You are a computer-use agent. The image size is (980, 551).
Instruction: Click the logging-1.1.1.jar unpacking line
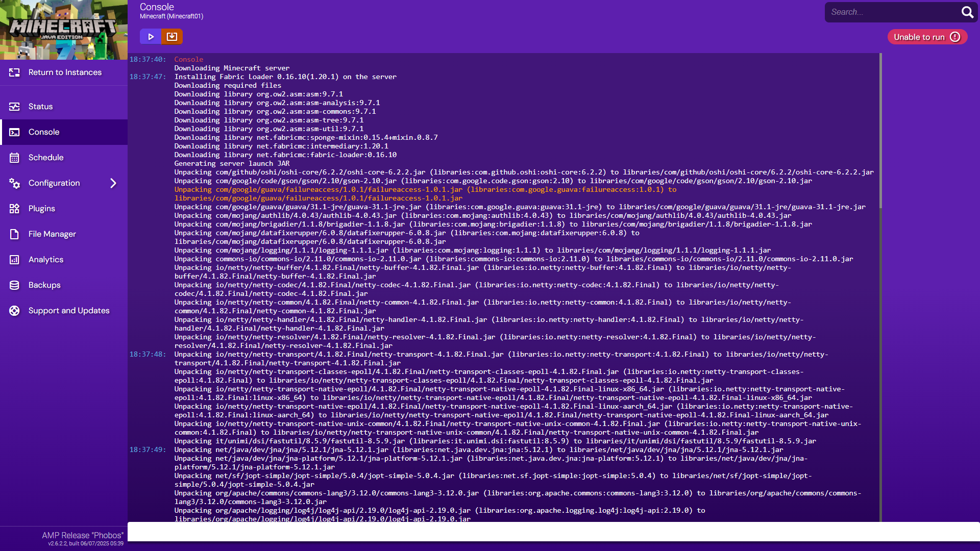point(473,250)
